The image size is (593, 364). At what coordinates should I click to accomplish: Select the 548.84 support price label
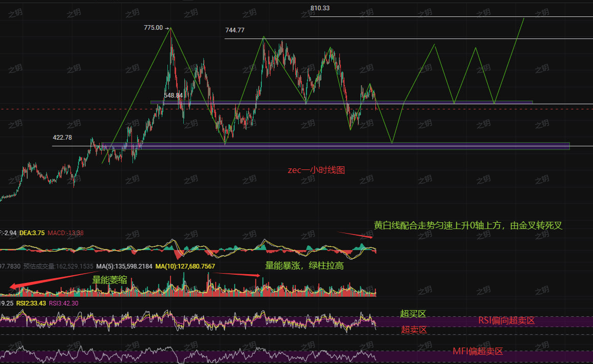tap(173, 95)
